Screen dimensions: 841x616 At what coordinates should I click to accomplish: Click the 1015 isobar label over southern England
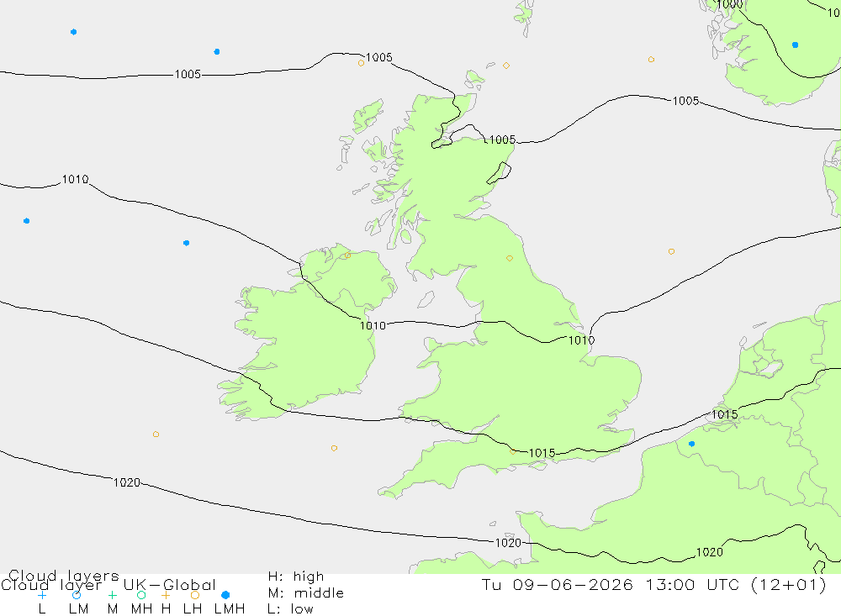(x=542, y=453)
